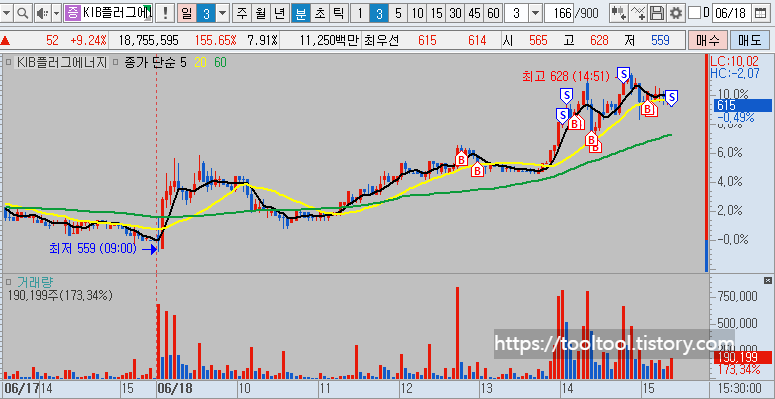The image size is (775, 399).
Task: Click square marker before 종가 단순 legend
Action: click(x=115, y=62)
